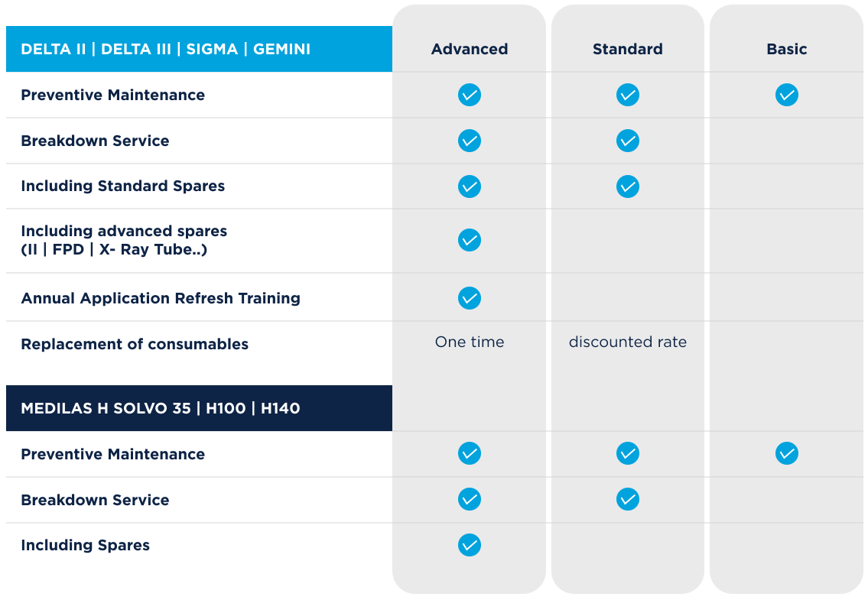
Task: Click the DELTA II | DELTA III | SIGMA | GEMINI header
Action: pyautogui.click(x=200, y=49)
